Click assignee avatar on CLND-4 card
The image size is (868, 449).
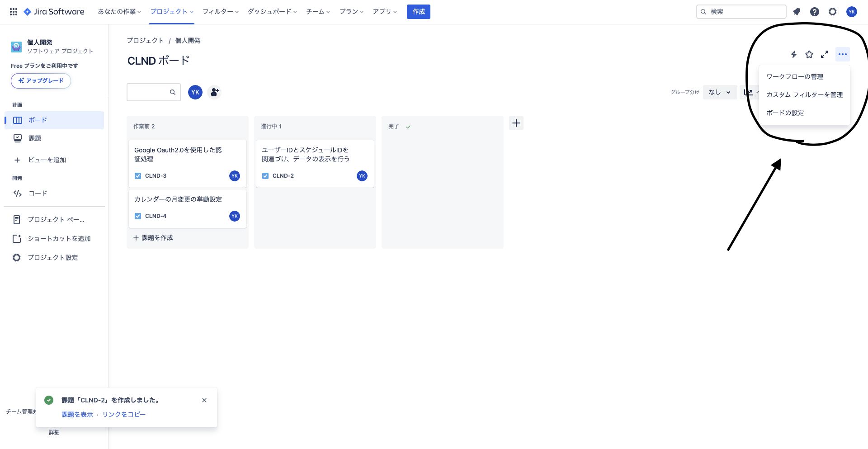(235, 216)
